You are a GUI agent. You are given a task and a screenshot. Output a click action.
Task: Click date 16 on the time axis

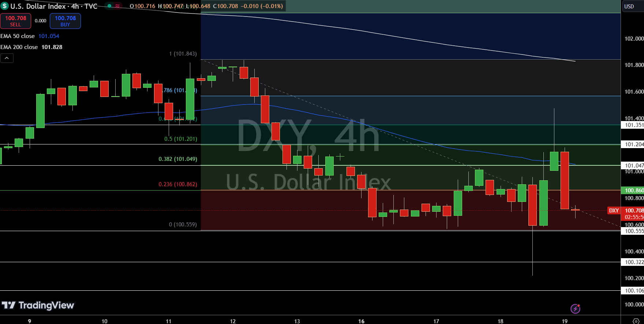[x=362, y=321]
